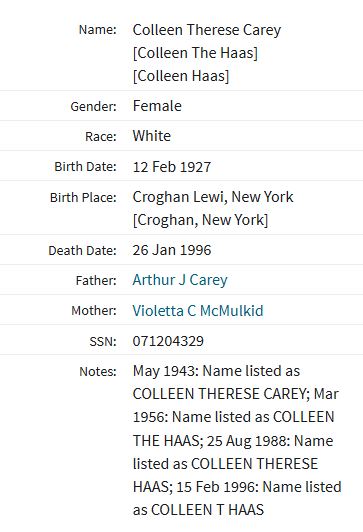Viewport: 363px width, 532px height.
Task: Click the alternate name [Colleen The Haas]
Action: click(195, 53)
